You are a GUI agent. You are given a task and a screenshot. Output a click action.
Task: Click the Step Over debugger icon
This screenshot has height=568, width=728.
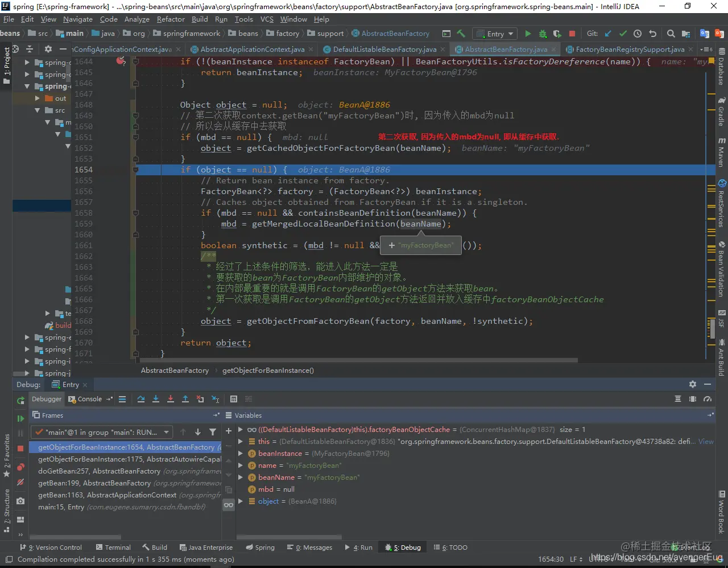[x=141, y=399]
